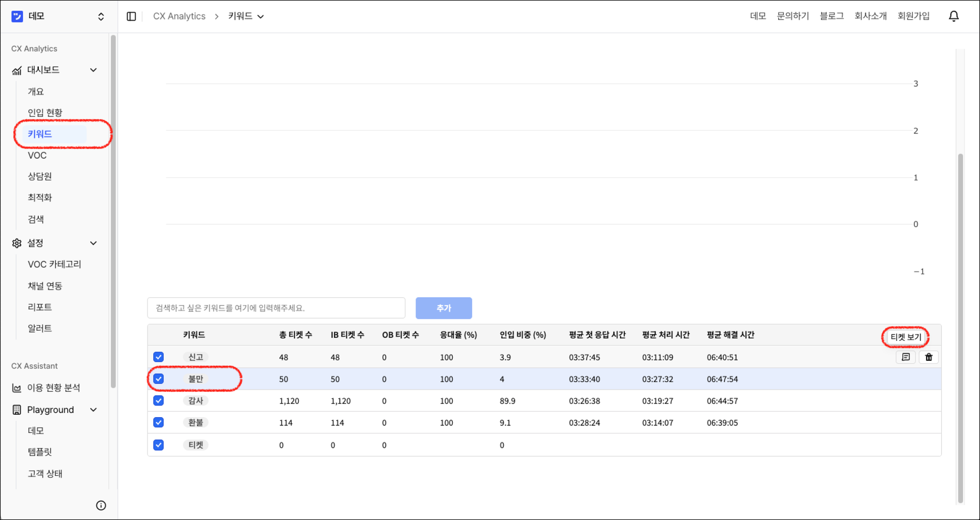Uncheck the 불만 keyword row
980x520 pixels.
tap(158, 378)
